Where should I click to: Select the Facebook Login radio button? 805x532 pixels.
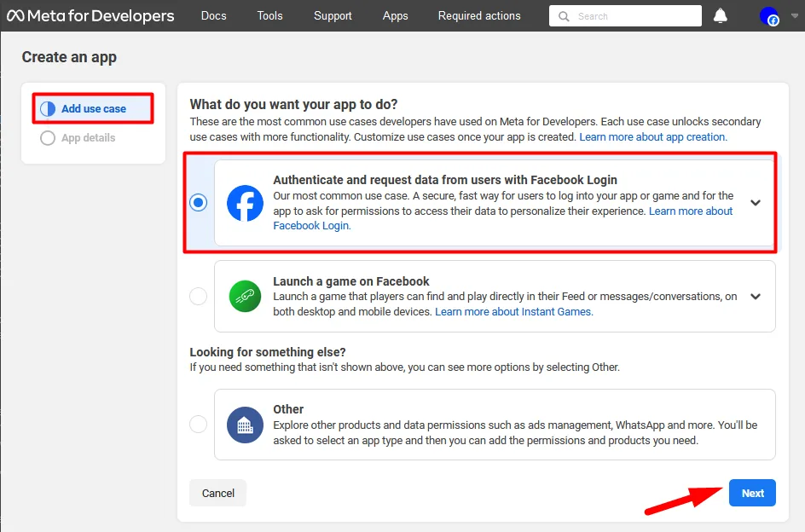198,202
